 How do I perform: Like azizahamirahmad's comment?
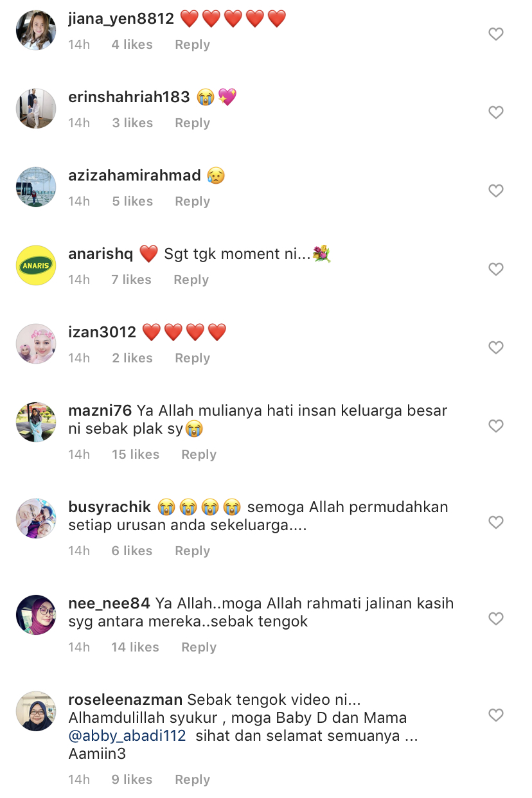pyautogui.click(x=495, y=191)
